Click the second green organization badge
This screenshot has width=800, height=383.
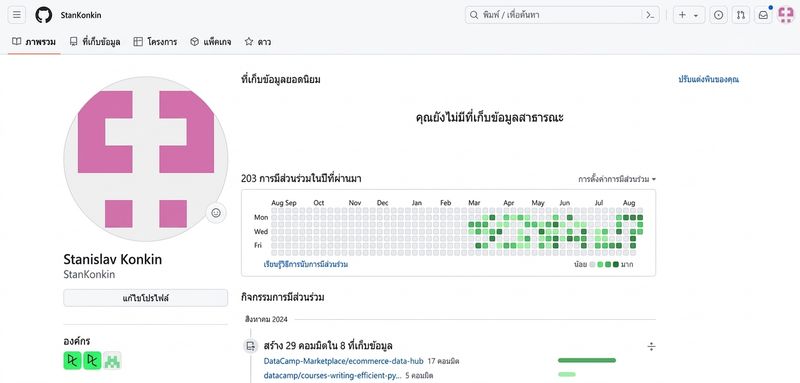coord(92,361)
